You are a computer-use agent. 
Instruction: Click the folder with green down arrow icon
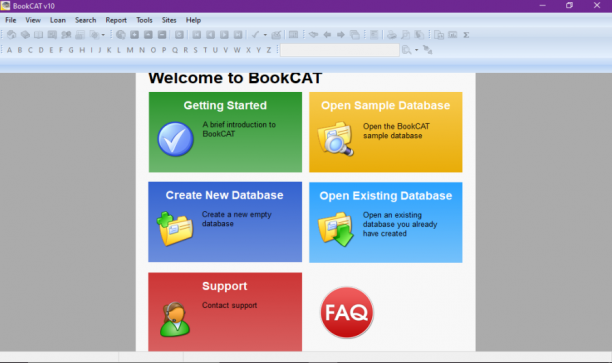[x=336, y=229]
